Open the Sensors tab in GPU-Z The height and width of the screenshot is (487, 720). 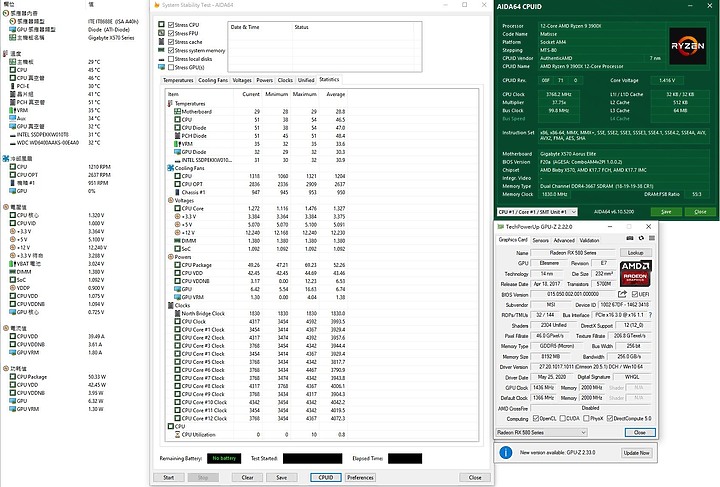[x=540, y=241]
